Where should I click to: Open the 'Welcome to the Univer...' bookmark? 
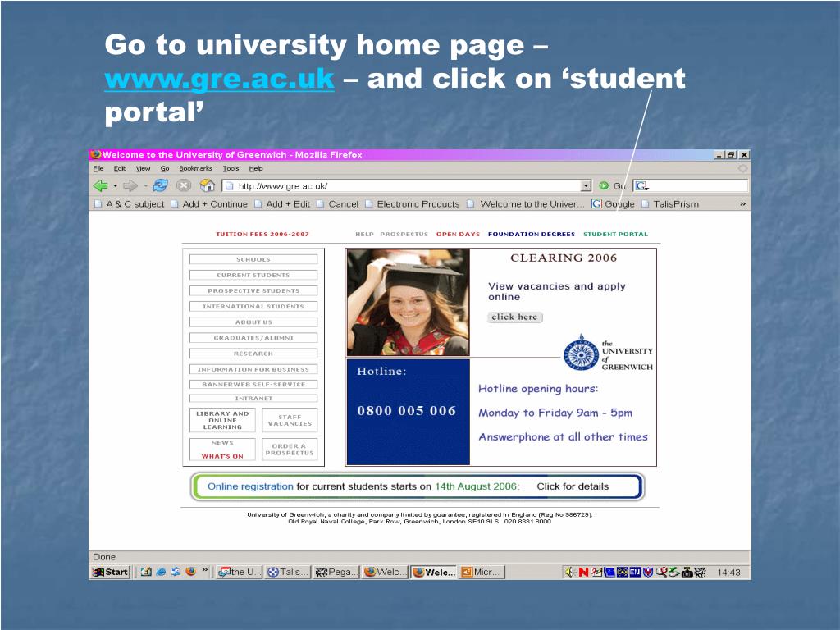[526, 204]
